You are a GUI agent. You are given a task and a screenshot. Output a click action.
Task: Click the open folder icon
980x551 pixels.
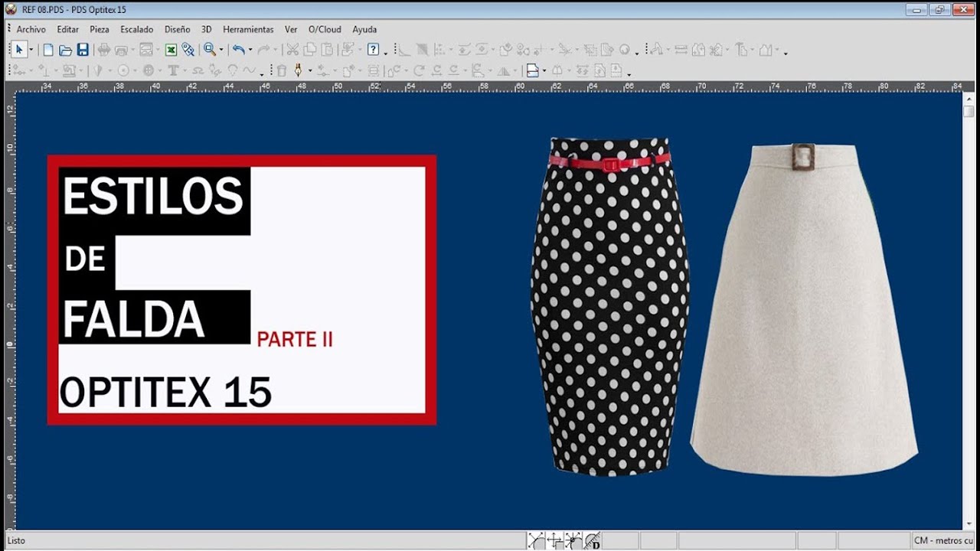click(65, 50)
